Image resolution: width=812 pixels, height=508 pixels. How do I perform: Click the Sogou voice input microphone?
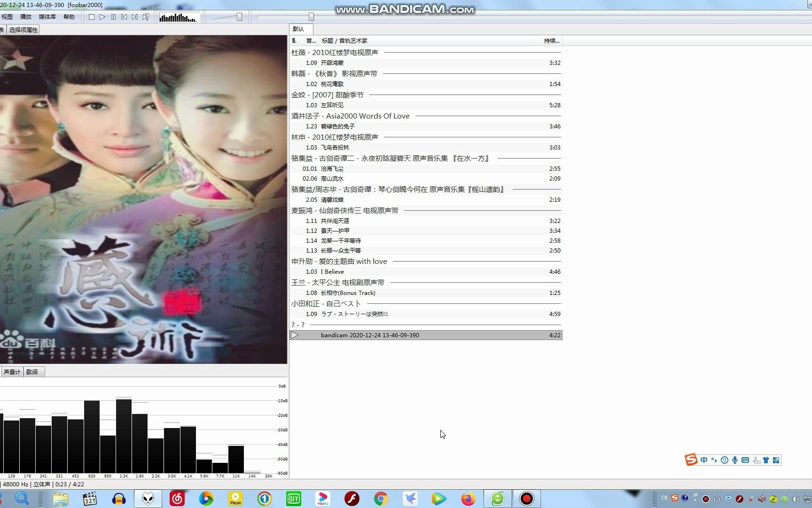734,460
